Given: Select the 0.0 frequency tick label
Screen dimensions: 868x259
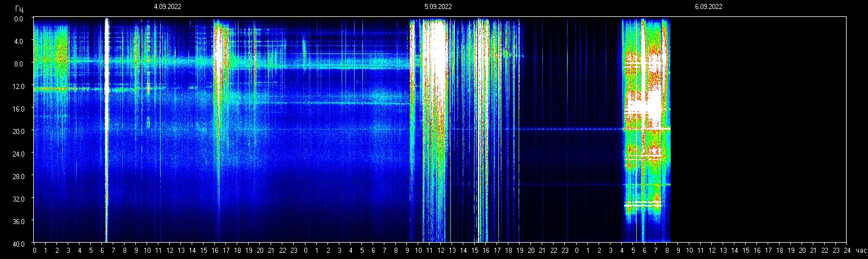Looking at the screenshot, I should (19, 19).
